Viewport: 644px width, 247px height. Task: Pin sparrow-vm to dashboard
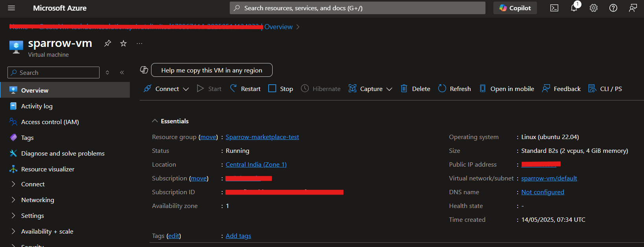pos(107,43)
